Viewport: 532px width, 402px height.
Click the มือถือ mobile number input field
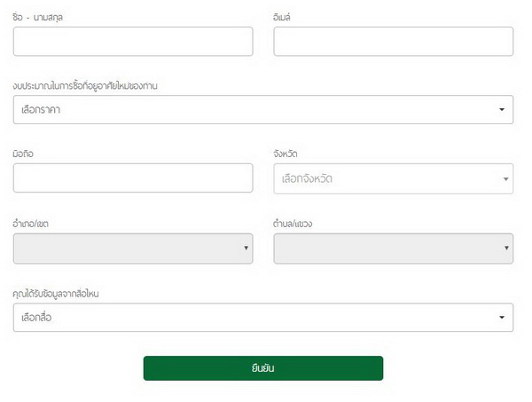133,178
